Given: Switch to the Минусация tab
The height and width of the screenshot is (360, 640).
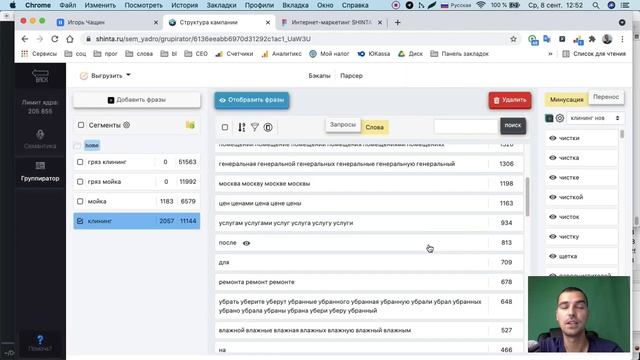Looking at the screenshot, I should tap(567, 99).
